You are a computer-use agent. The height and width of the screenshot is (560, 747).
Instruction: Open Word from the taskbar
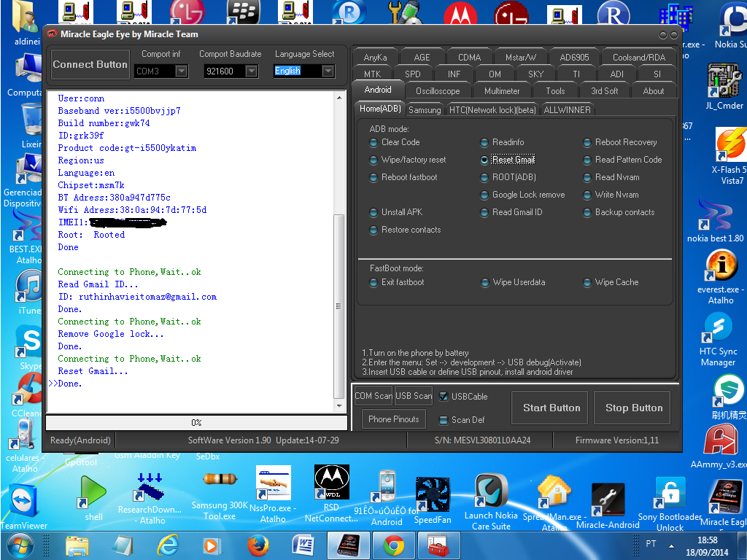click(x=303, y=545)
